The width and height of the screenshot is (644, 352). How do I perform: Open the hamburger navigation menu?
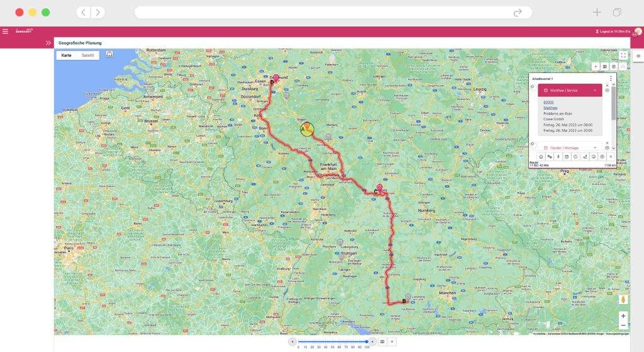pyautogui.click(x=5, y=31)
